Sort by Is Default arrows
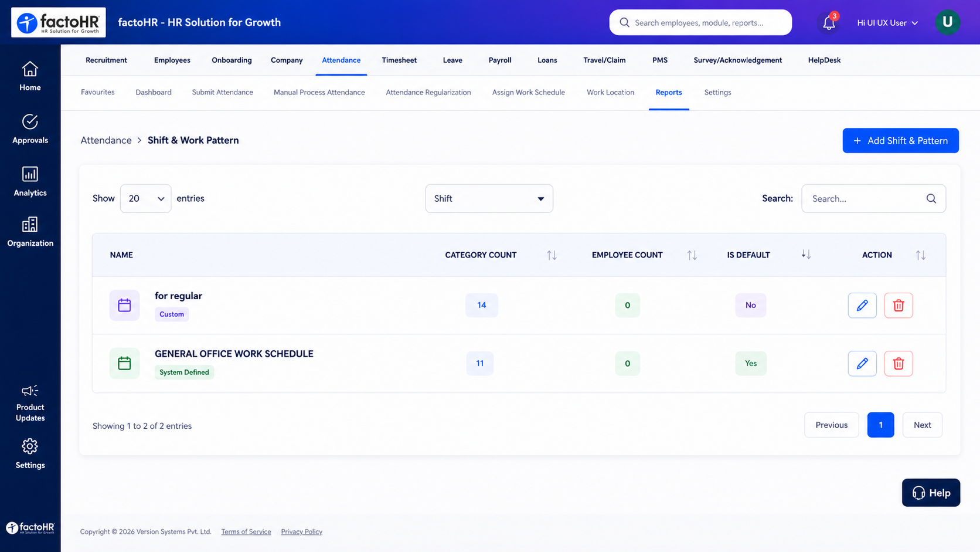Viewport: 980px width, 552px height. 806,255
